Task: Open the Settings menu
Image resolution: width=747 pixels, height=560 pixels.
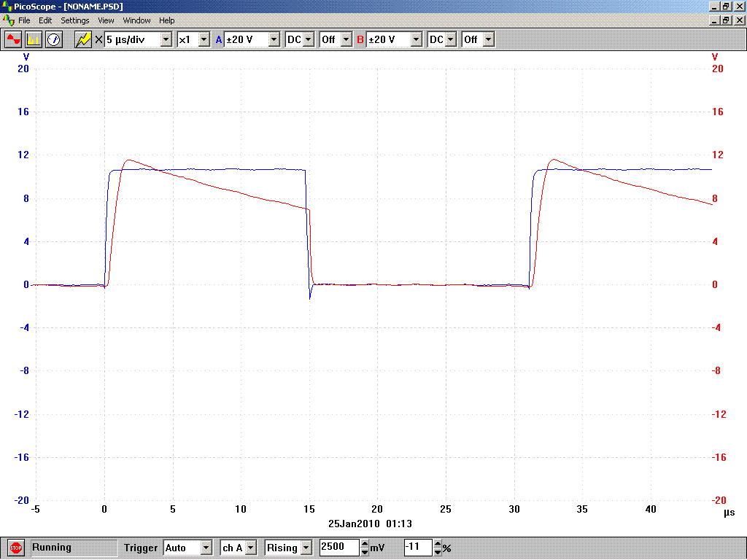Action: pyautogui.click(x=75, y=20)
